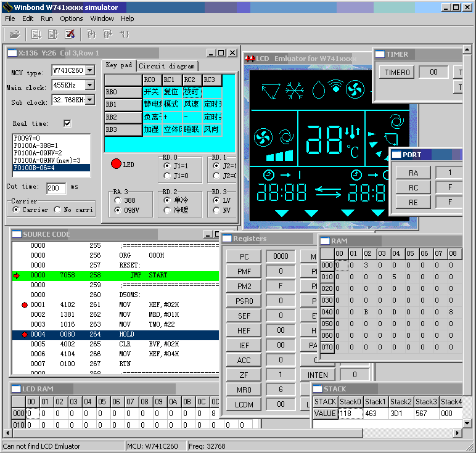Click the Step over braces icon
The width and height of the screenshot is (476, 453).
coord(107,35)
